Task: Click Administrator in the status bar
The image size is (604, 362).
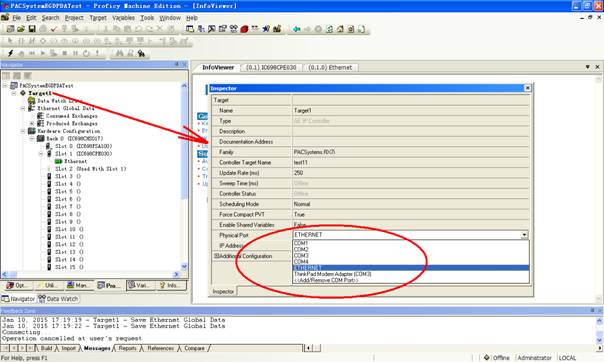Action: [x=535, y=358]
